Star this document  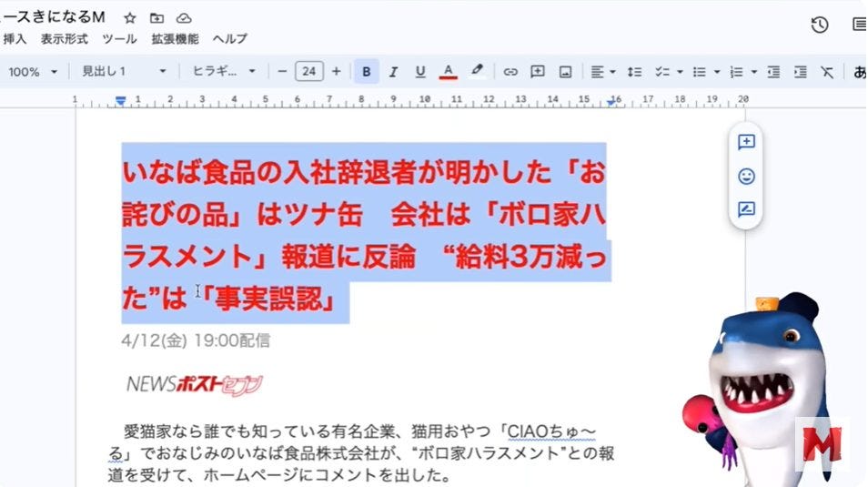click(129, 17)
